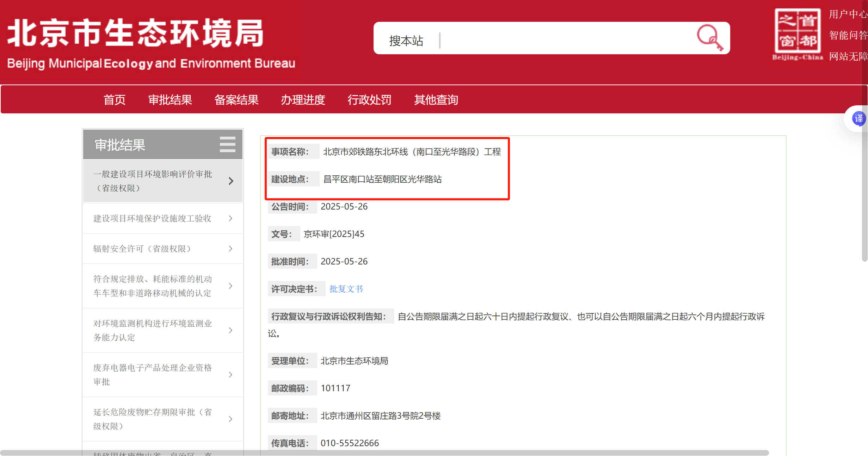
Task: Expand chevron for 一般建设项目环境影响评价审批
Action: coord(231,181)
